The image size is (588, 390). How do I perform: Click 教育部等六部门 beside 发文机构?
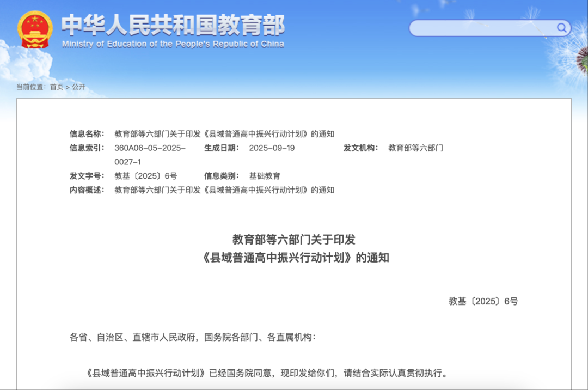pos(415,148)
